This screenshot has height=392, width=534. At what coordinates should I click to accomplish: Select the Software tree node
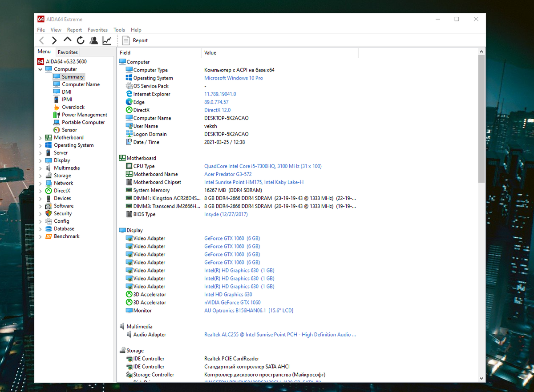64,206
